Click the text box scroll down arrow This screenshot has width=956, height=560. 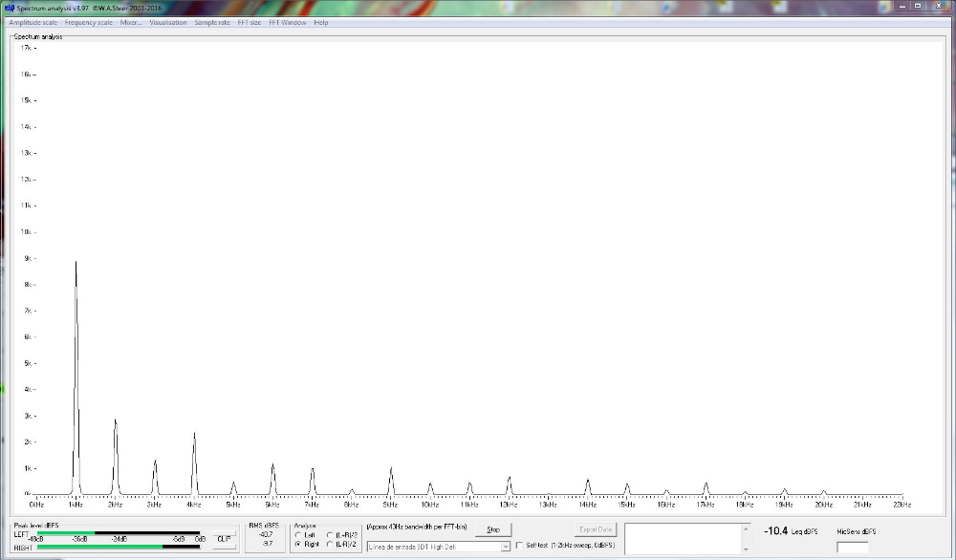[x=746, y=549]
